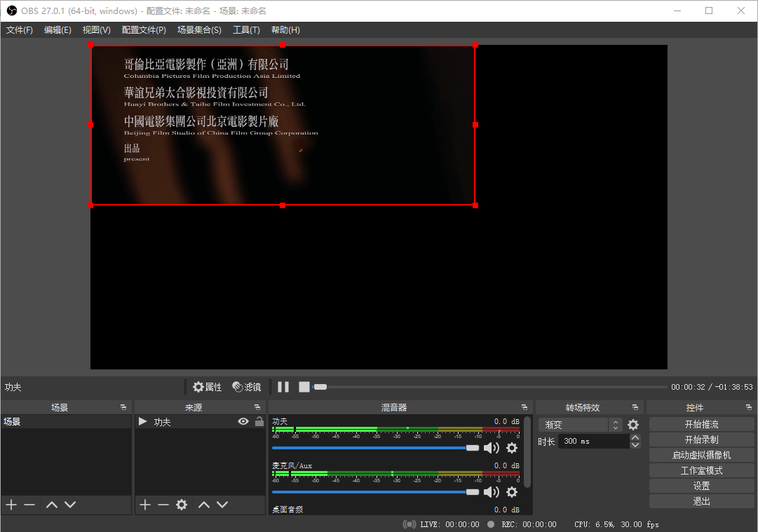
Task: Click the OBS logo in title bar
Action: point(12,11)
